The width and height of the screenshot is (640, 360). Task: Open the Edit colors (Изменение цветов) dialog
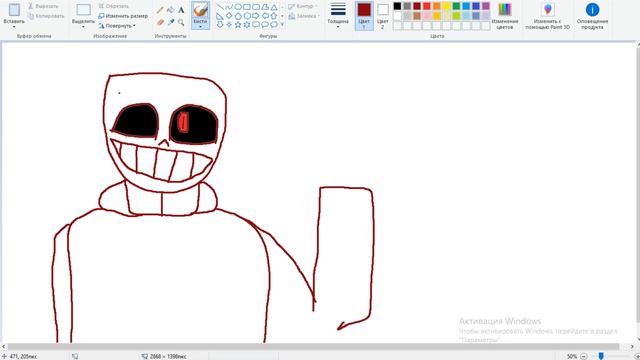pyautogui.click(x=505, y=16)
